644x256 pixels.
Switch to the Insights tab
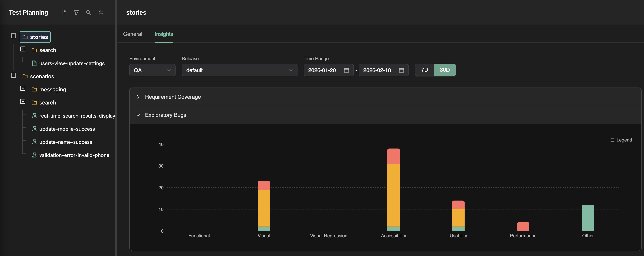coord(164,34)
